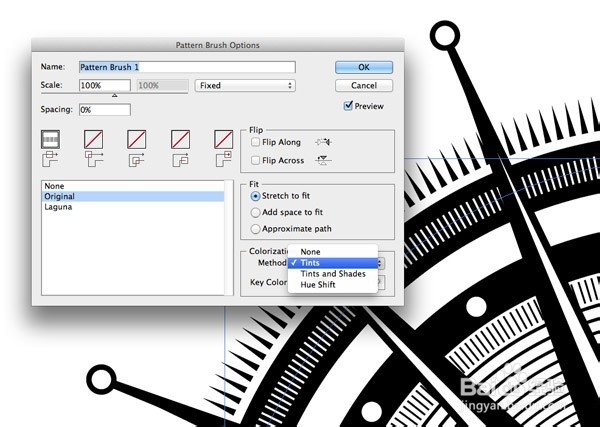The image size is (600, 427).
Task: Click the inner corner tile diagram icon
Action: (137, 160)
